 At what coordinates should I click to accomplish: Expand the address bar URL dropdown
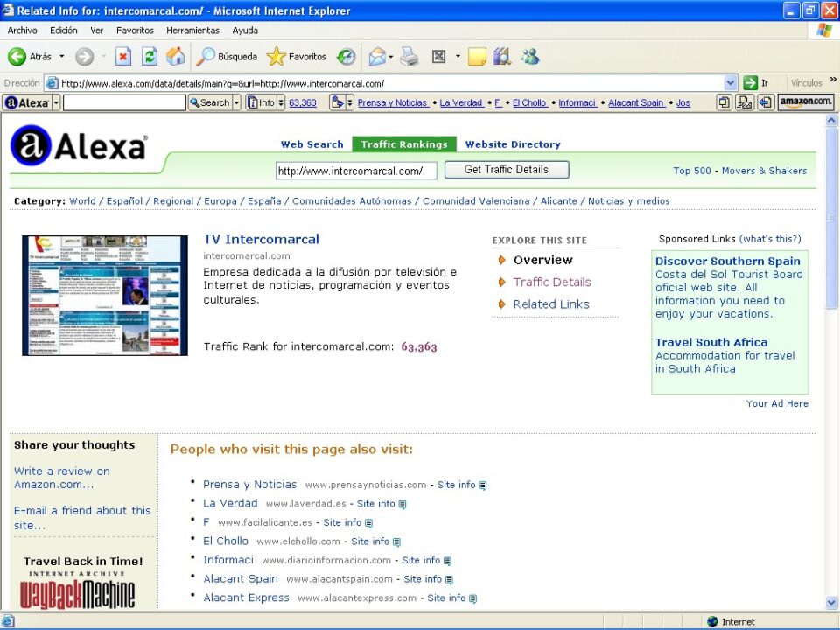(x=731, y=83)
